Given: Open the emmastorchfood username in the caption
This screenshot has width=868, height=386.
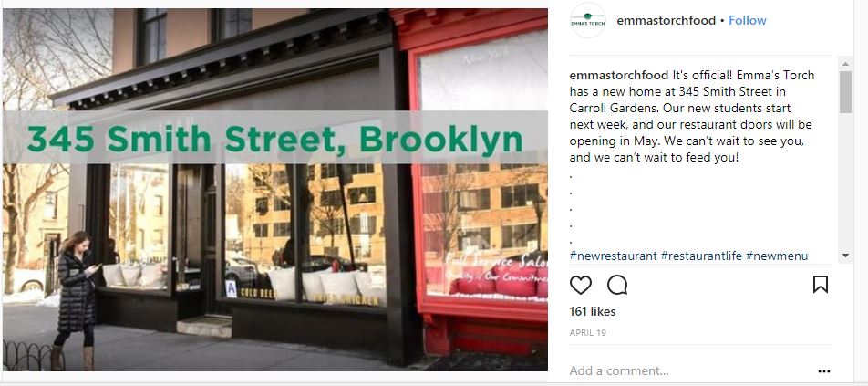Looking at the screenshot, I should (x=619, y=75).
